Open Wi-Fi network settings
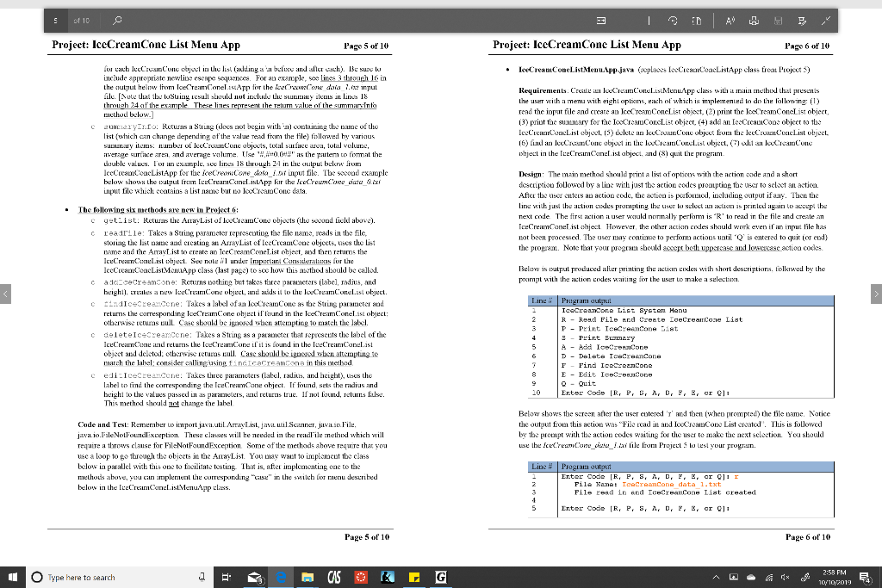 pyautogui.click(x=769, y=578)
